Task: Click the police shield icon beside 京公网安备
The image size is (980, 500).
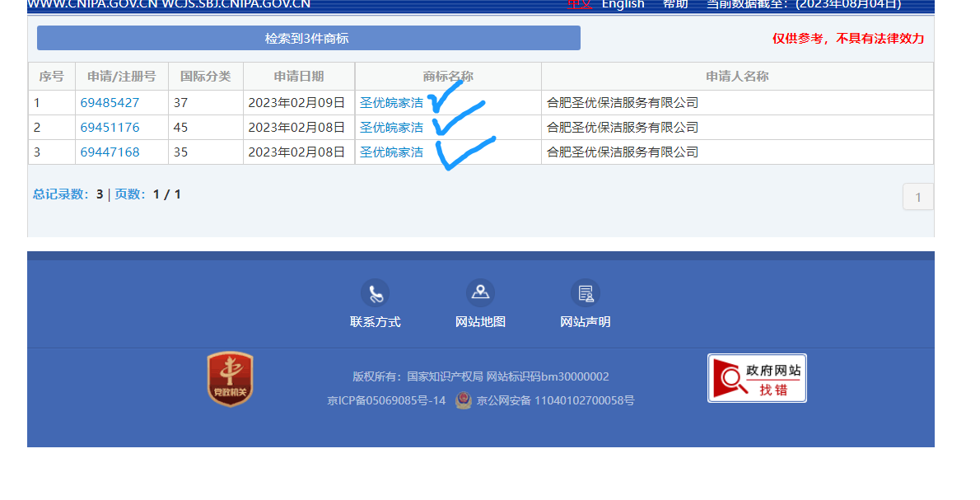Action: (463, 400)
